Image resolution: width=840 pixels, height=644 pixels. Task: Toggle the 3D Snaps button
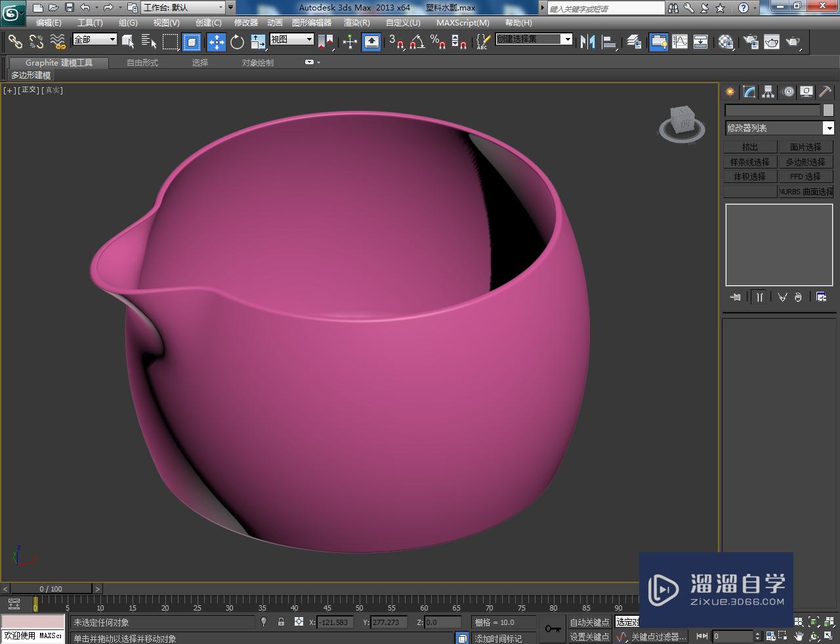point(396,42)
